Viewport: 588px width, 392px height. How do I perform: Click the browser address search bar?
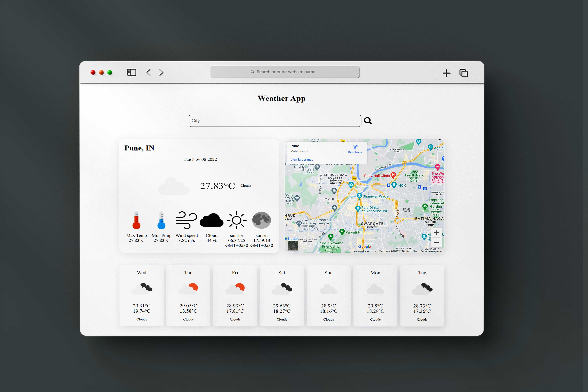point(285,72)
